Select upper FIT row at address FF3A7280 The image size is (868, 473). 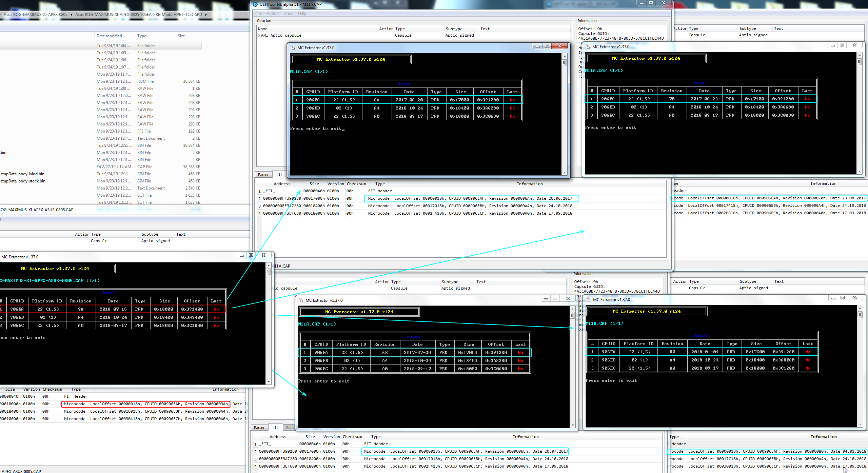pos(462,206)
